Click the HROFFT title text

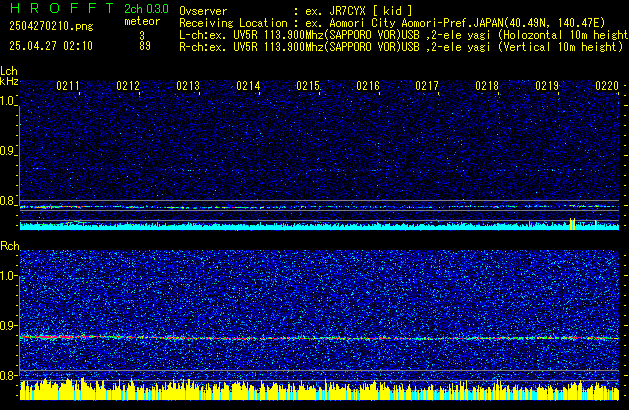[62, 8]
